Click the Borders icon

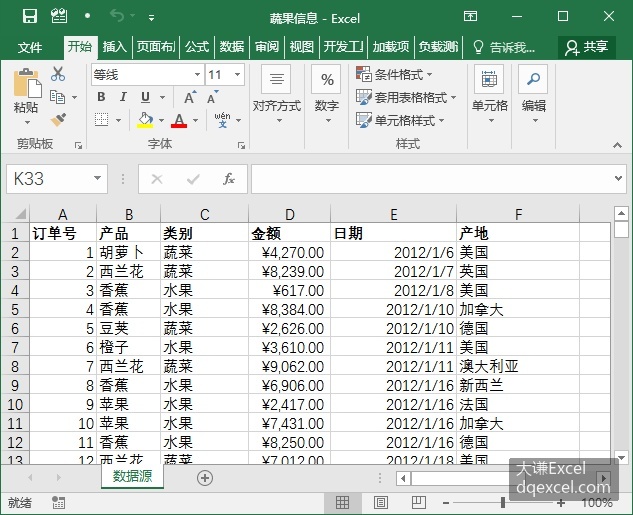coord(101,120)
